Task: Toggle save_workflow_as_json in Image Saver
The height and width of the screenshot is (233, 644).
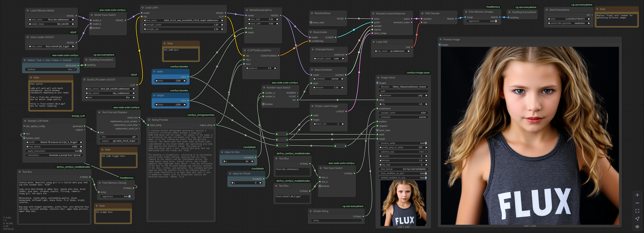Action: (x=403, y=173)
